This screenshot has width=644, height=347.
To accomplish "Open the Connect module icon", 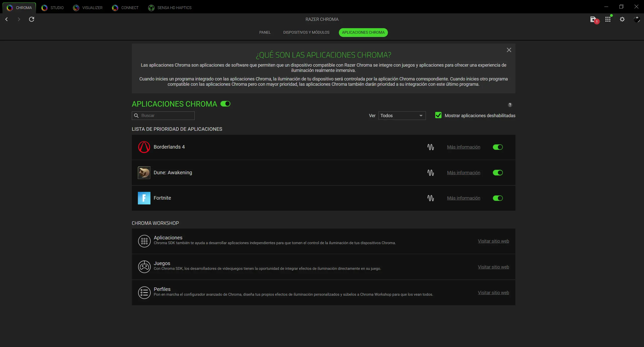I will coord(115,8).
